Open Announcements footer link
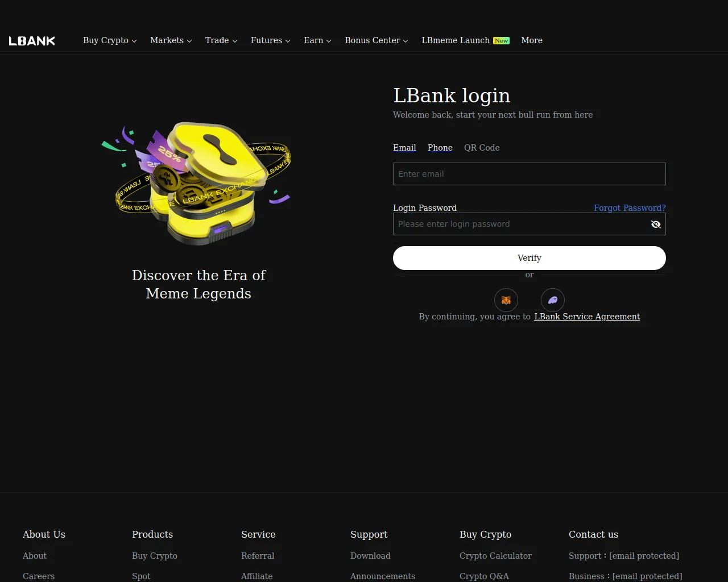 click(x=383, y=576)
